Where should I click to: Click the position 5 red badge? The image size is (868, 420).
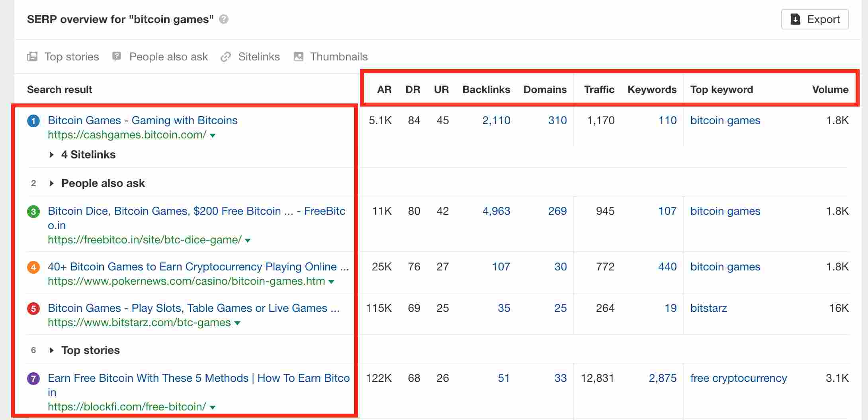33,309
